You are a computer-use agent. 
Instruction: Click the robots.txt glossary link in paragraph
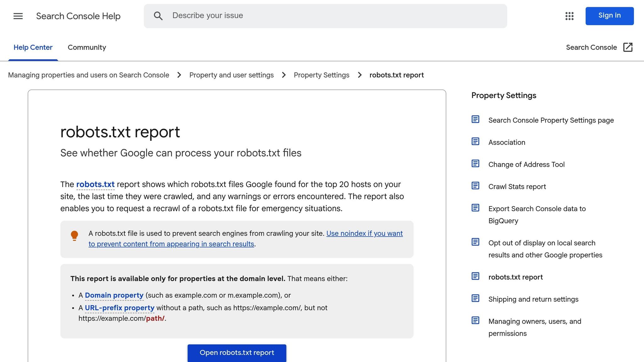pos(95,184)
